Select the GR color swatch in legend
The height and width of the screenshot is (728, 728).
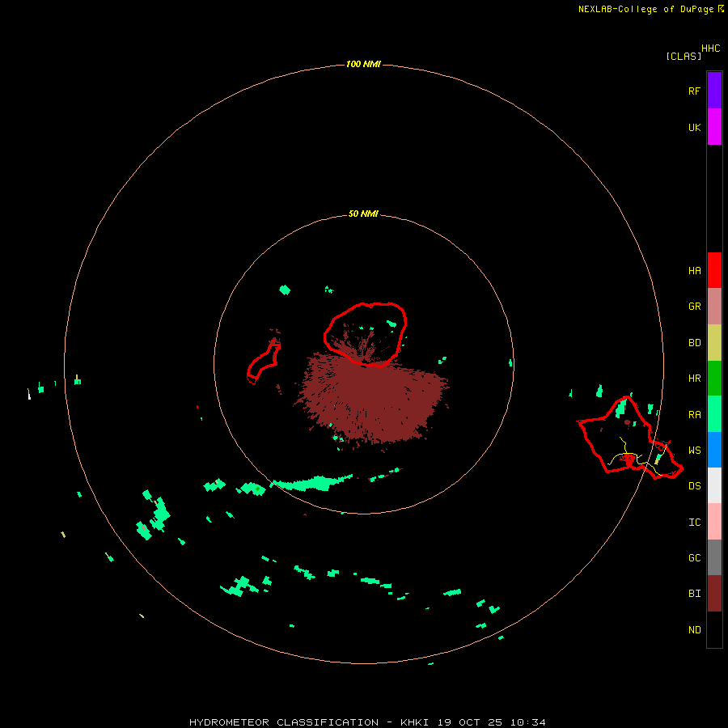point(714,307)
